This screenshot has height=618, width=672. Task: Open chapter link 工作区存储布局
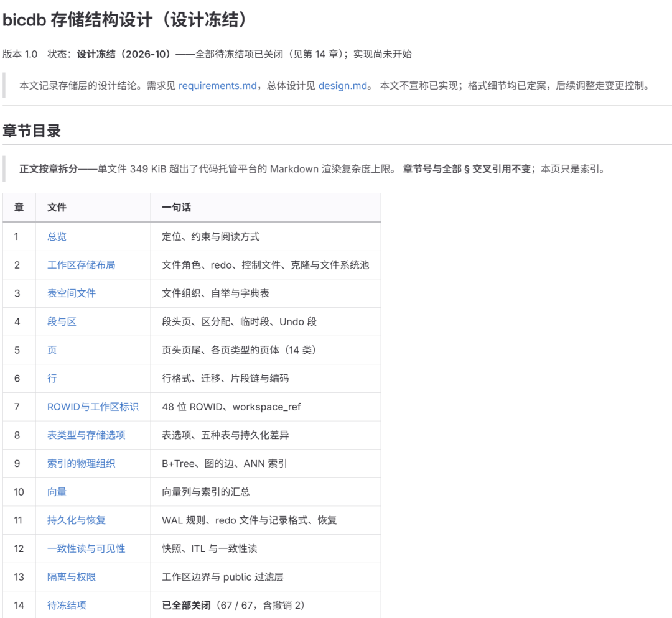point(81,265)
